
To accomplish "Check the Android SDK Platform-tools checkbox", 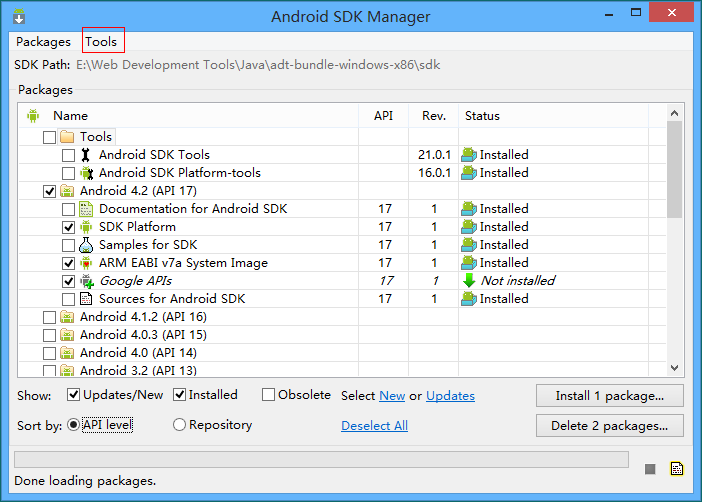I will 68,173.
